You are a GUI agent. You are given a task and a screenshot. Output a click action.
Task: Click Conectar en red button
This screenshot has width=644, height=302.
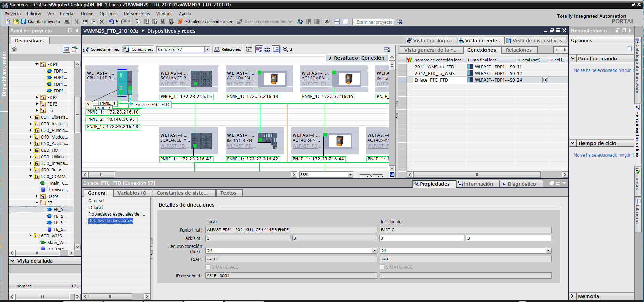[101, 49]
